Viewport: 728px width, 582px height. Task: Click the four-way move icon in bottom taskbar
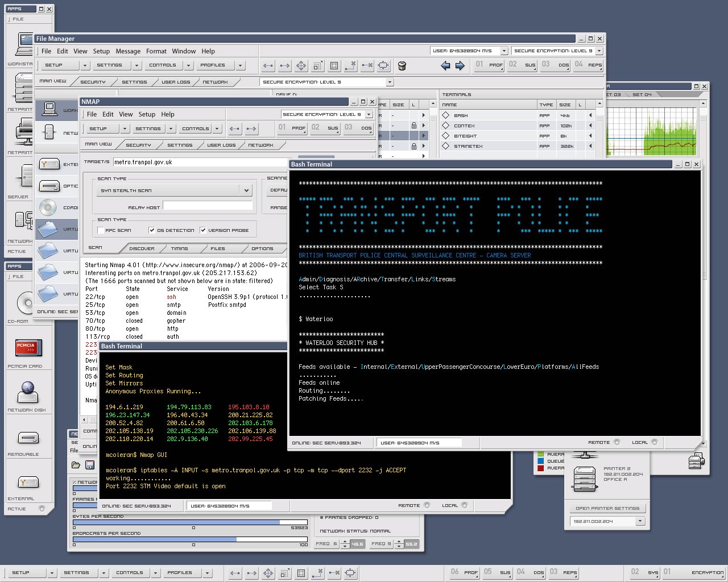click(268, 573)
